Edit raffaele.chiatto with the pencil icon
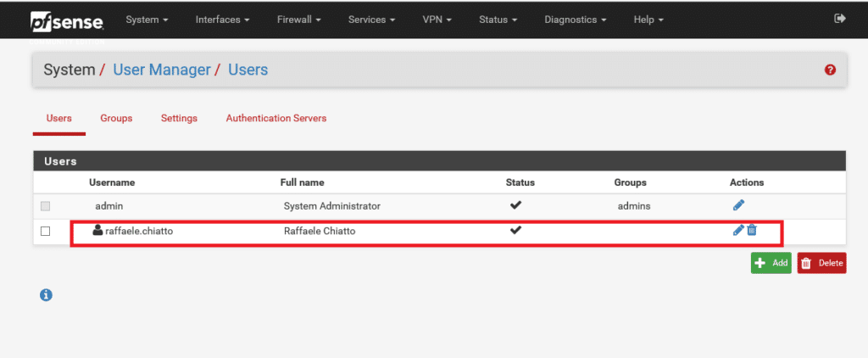Image resolution: width=868 pixels, height=358 pixels. coord(738,230)
